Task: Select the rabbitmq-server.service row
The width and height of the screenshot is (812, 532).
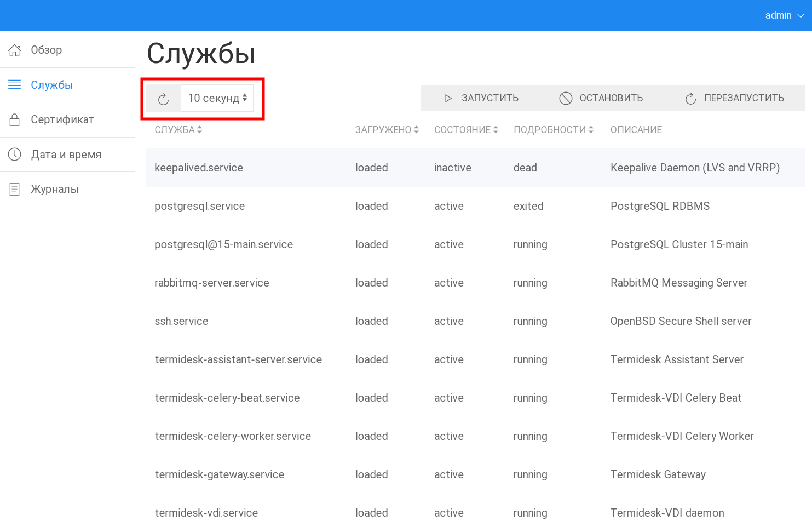Action: tap(212, 283)
